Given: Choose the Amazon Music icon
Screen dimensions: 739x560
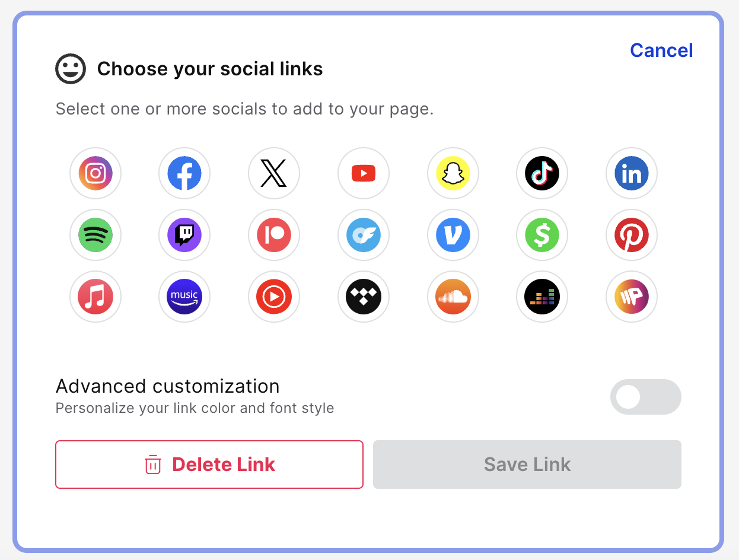Looking at the screenshot, I should click(184, 297).
